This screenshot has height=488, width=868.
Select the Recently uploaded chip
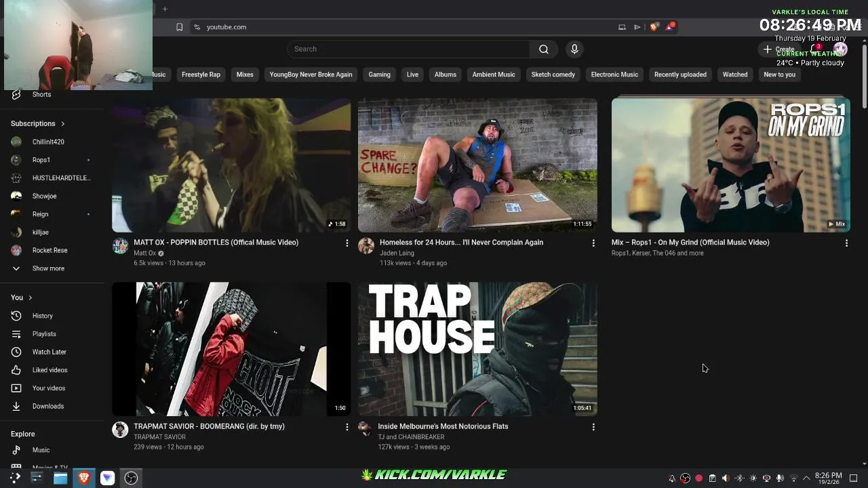[x=680, y=75]
